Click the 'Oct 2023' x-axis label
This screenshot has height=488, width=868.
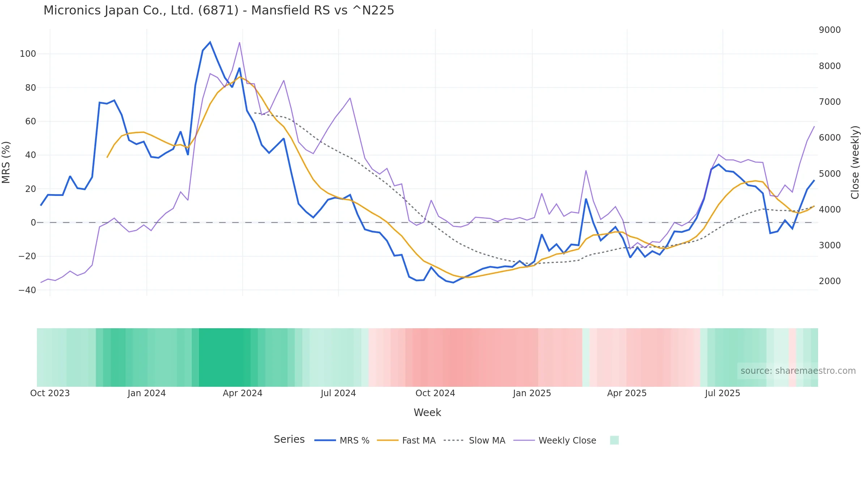coord(50,393)
